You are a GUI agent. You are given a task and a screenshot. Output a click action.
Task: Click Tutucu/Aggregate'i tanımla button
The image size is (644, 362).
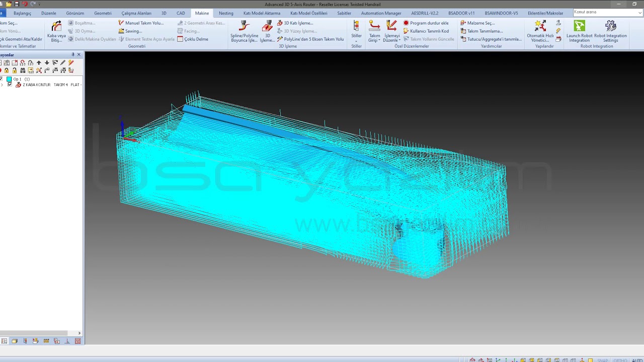491,39
